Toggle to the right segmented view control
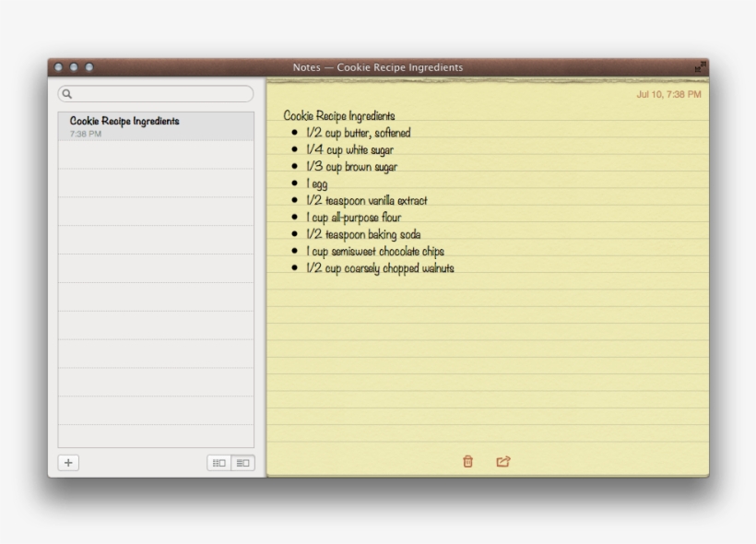 [242, 462]
